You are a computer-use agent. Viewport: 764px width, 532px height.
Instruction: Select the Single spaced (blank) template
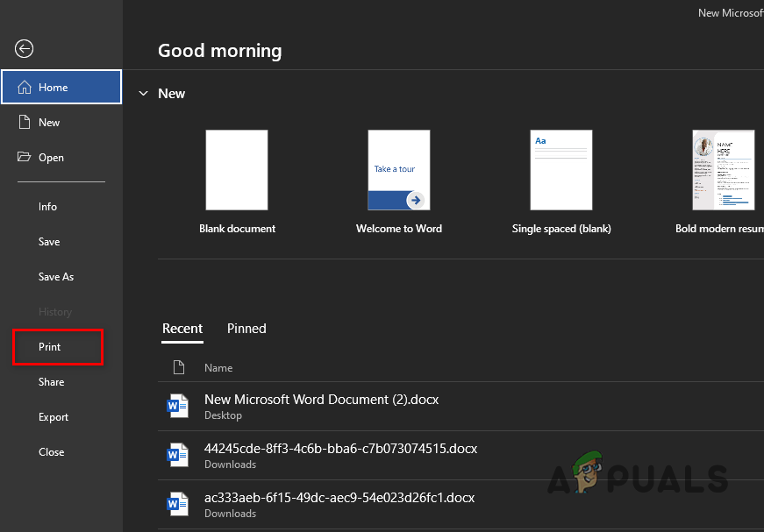click(x=561, y=170)
